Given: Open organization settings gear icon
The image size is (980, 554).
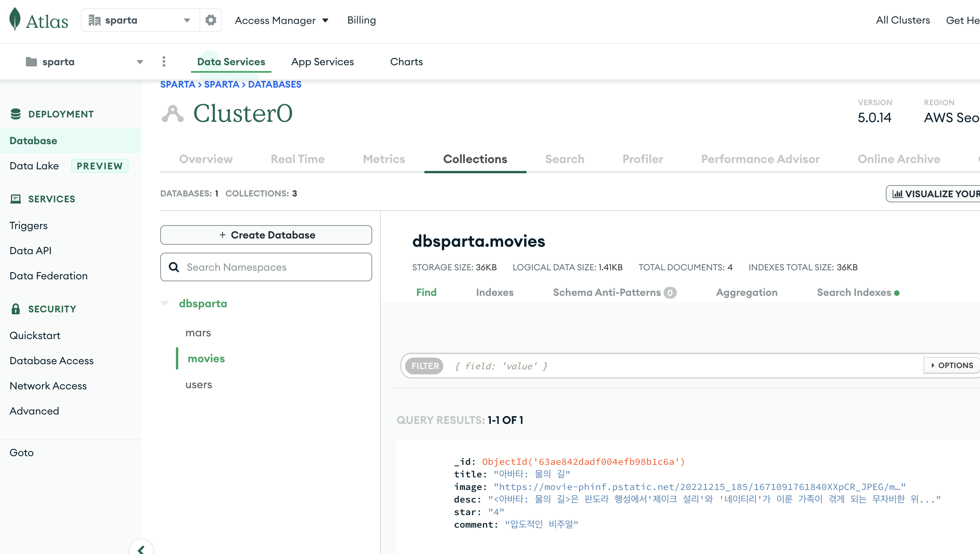Looking at the screenshot, I should point(211,20).
